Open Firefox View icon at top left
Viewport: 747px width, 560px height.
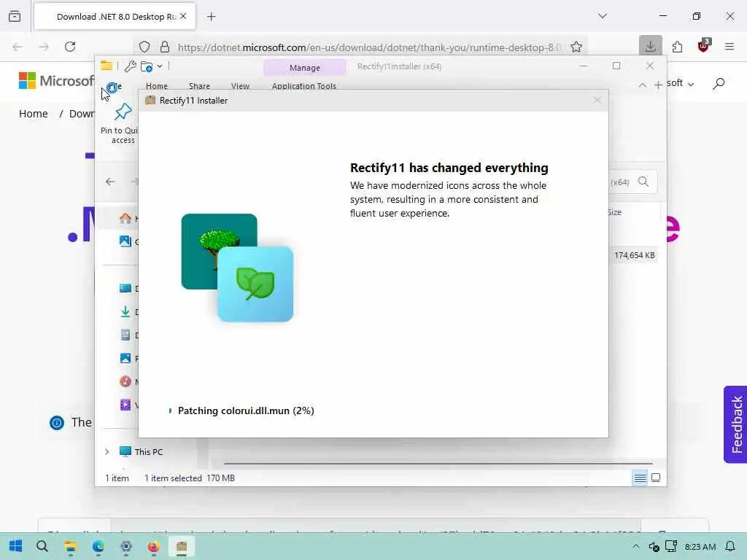pyautogui.click(x=15, y=16)
